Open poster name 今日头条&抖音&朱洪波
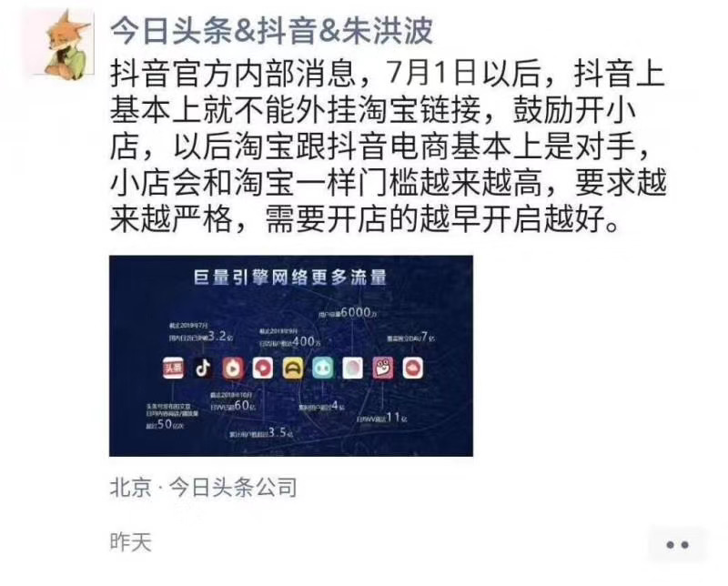Image resolution: width=728 pixels, height=586 pixels. click(x=271, y=32)
